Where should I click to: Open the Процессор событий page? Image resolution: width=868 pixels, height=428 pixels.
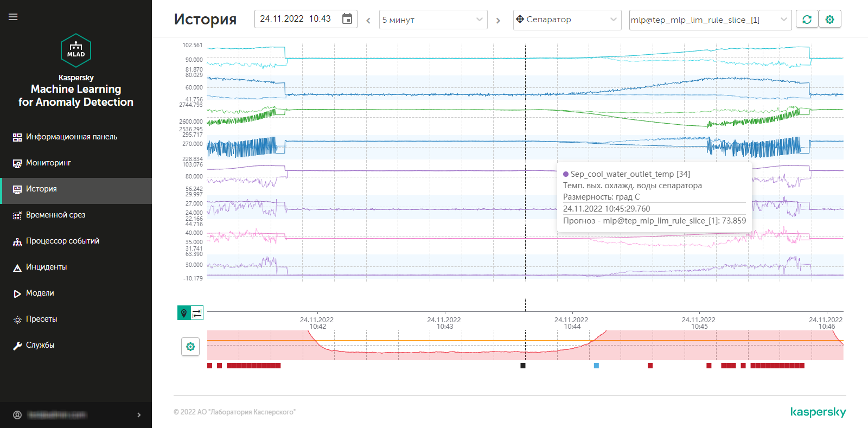coord(62,241)
